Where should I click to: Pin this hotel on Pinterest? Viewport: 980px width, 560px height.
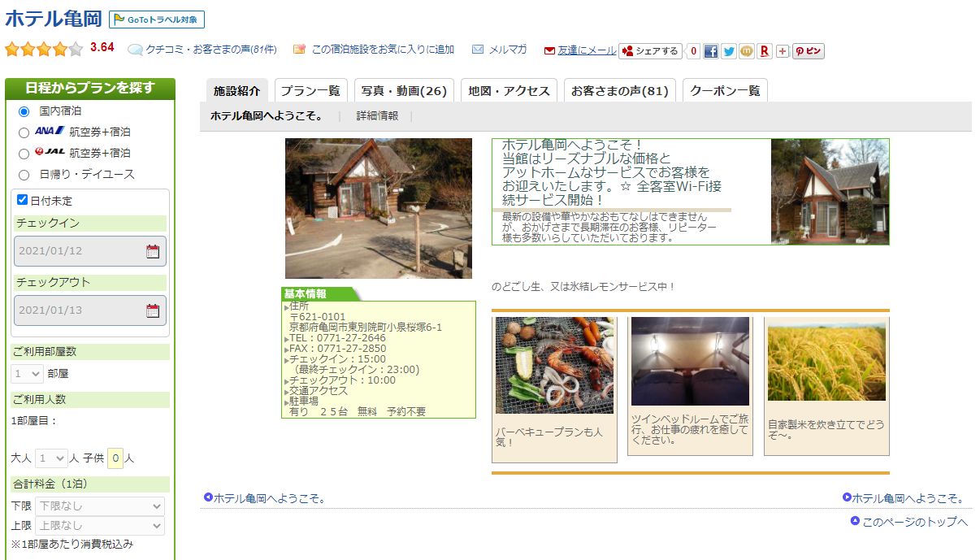click(x=809, y=51)
